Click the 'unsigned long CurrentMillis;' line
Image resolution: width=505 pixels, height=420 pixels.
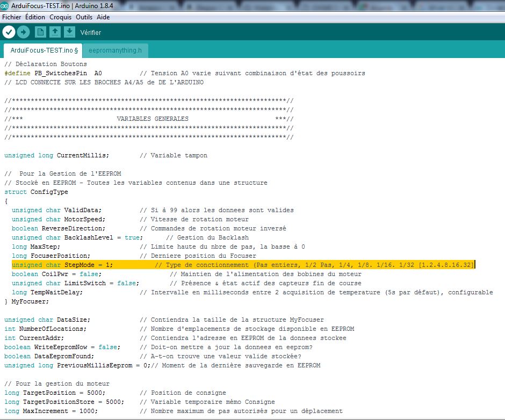[x=57, y=155]
